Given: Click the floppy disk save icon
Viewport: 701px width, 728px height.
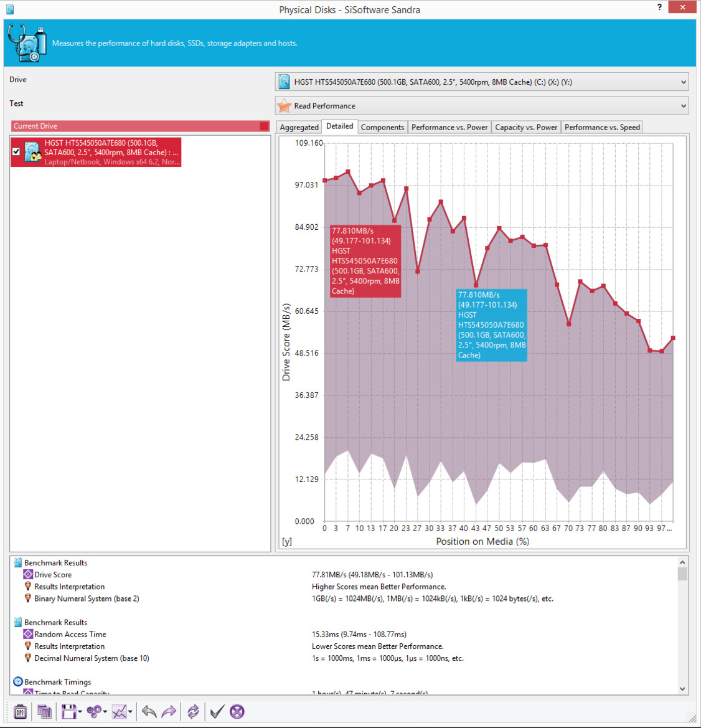Looking at the screenshot, I should click(68, 711).
